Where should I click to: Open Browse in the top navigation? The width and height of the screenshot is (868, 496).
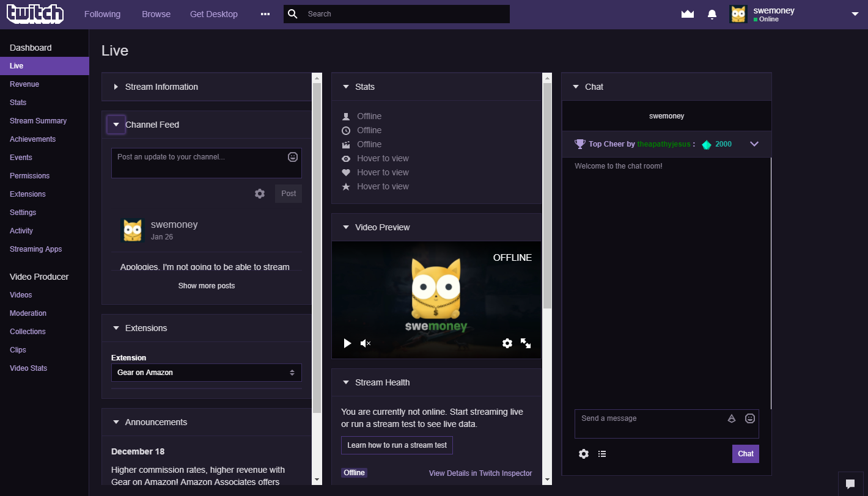pyautogui.click(x=156, y=14)
